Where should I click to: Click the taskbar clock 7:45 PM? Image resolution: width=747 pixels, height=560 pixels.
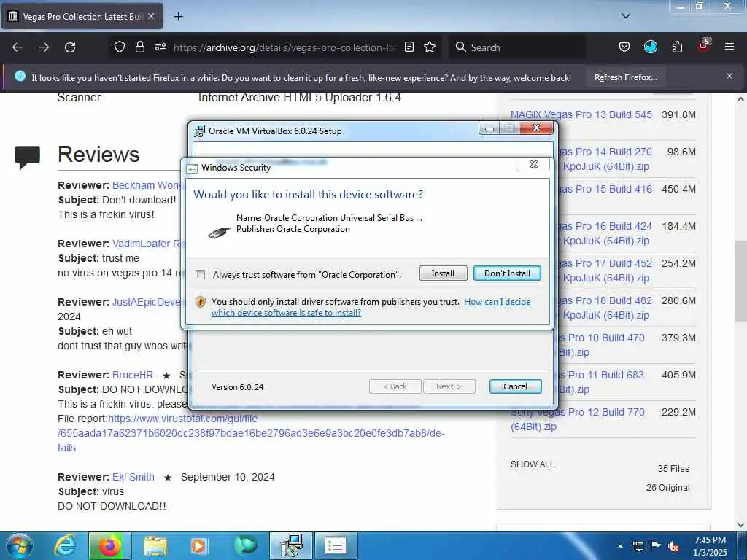click(710, 546)
